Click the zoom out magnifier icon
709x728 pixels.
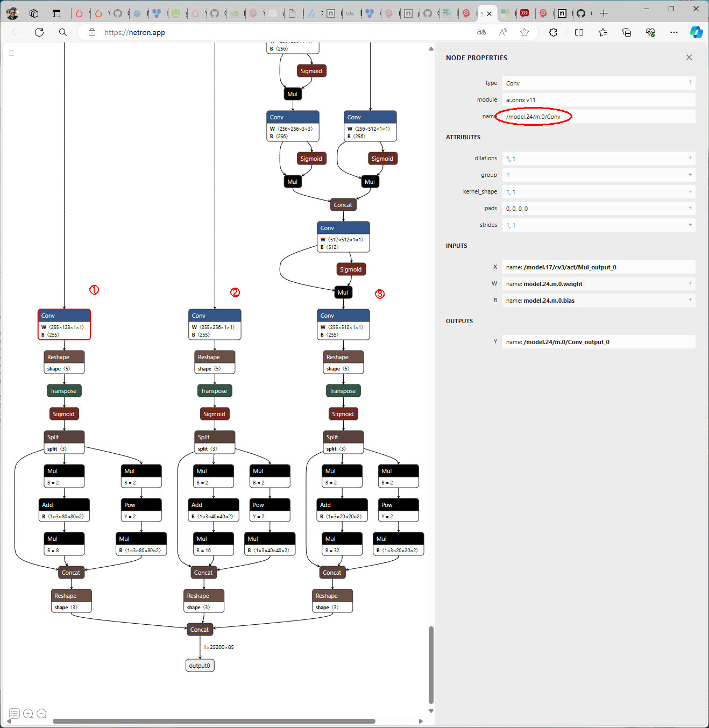point(41,713)
